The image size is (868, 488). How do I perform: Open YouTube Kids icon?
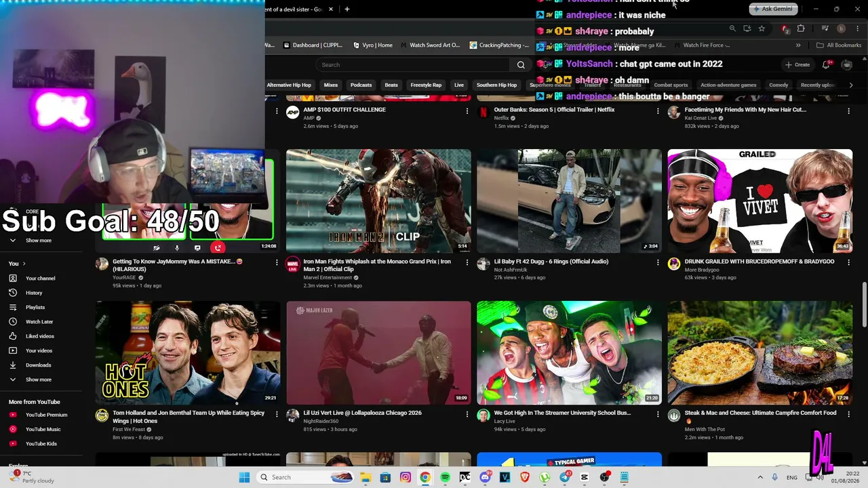tap(13, 444)
